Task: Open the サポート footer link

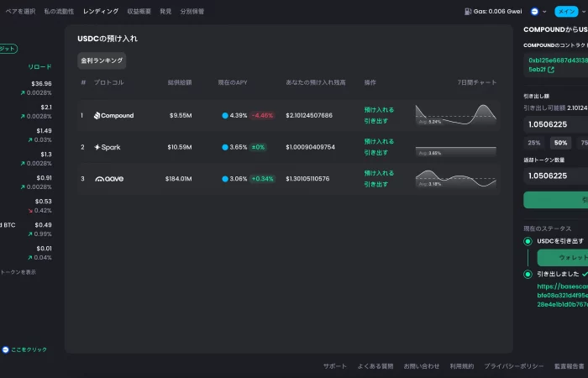Action: pos(335,366)
